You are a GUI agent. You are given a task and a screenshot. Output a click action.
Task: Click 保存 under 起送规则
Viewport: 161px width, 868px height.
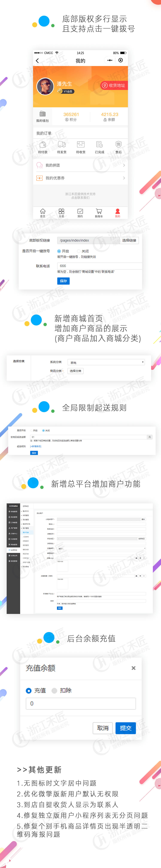click(x=34, y=453)
